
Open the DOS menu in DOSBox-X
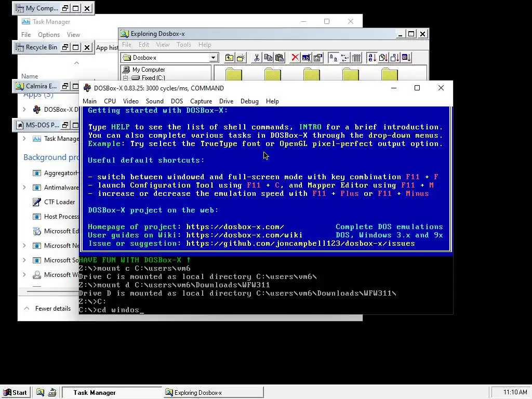(177, 101)
